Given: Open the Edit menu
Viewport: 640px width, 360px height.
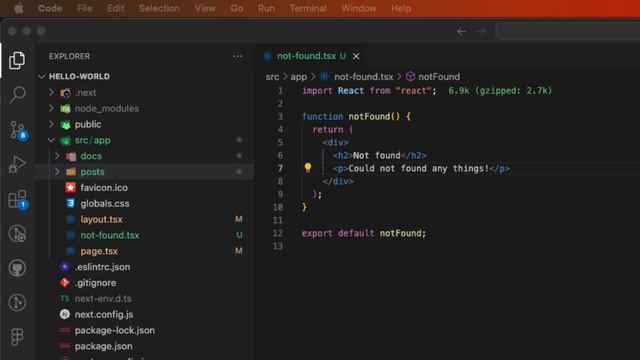Looking at the screenshot, I should pos(116,9).
